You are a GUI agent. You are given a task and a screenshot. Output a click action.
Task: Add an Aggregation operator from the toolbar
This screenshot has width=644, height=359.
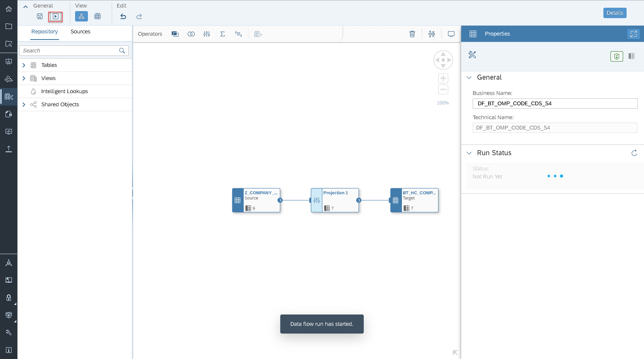tap(222, 34)
